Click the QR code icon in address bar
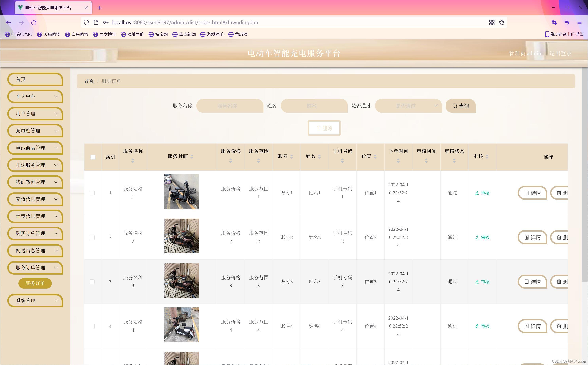This screenshot has width=588, height=365. 492,22
